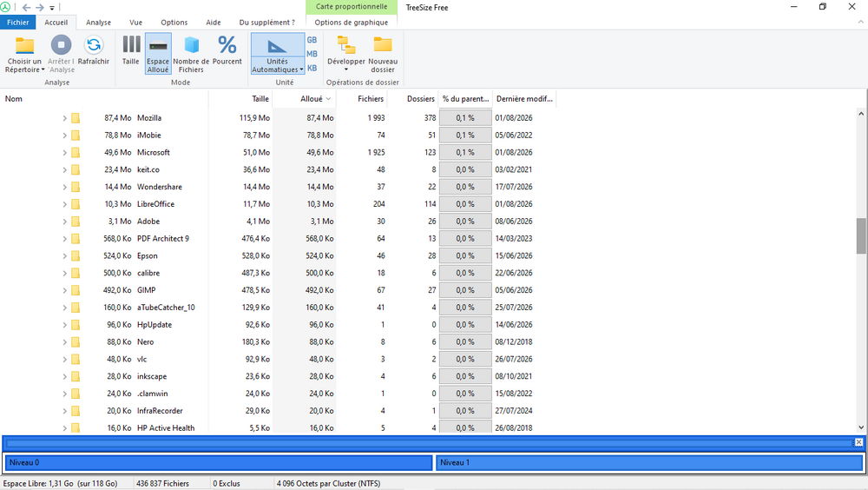The image size is (868, 490).
Task: Select the aTubeCatcher_10 folder row
Action: [278, 308]
